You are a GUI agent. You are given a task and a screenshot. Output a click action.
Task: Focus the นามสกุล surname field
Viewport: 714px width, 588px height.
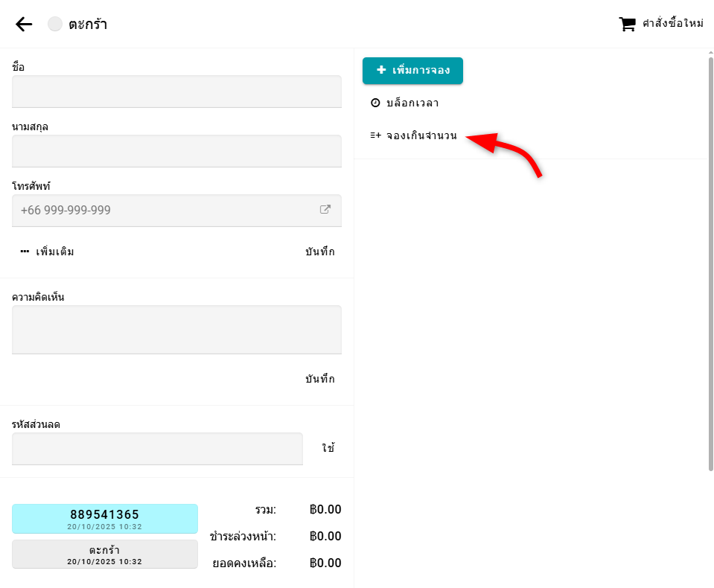pyautogui.click(x=176, y=151)
